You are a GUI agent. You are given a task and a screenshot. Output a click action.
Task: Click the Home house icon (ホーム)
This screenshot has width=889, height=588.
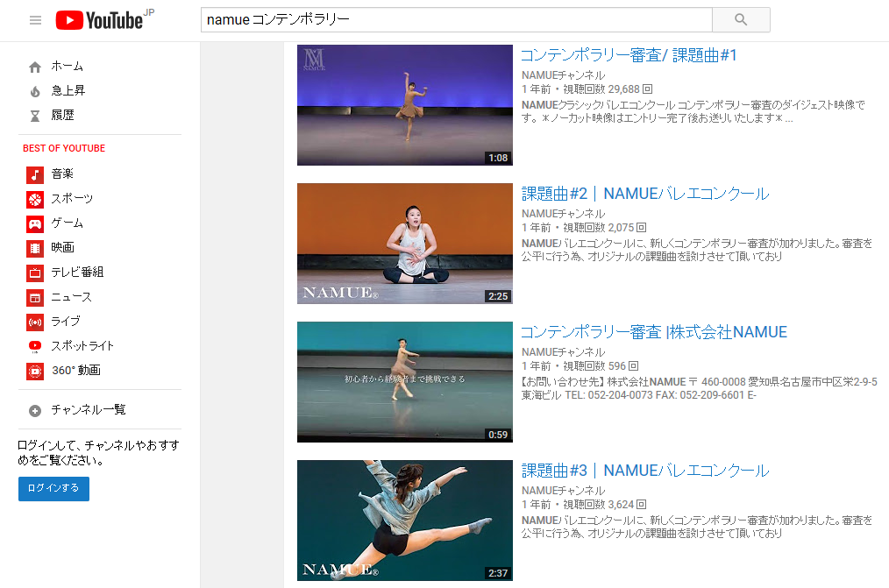coord(35,67)
